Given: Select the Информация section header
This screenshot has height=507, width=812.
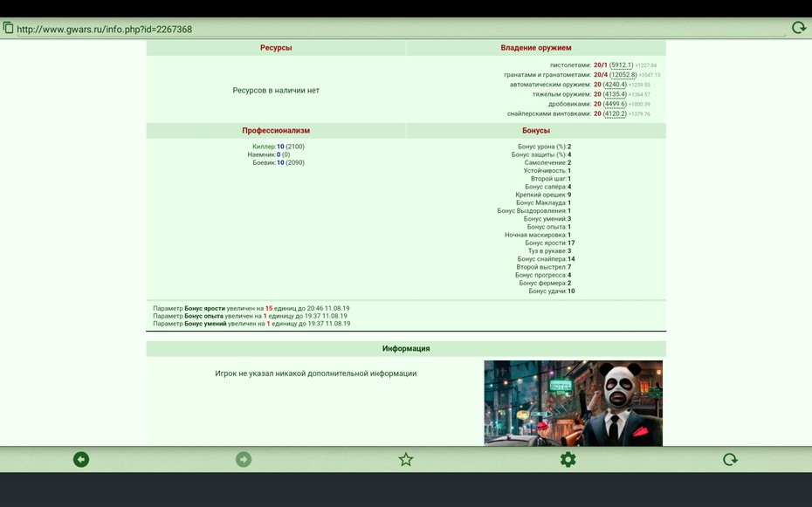Looking at the screenshot, I should coord(406,348).
